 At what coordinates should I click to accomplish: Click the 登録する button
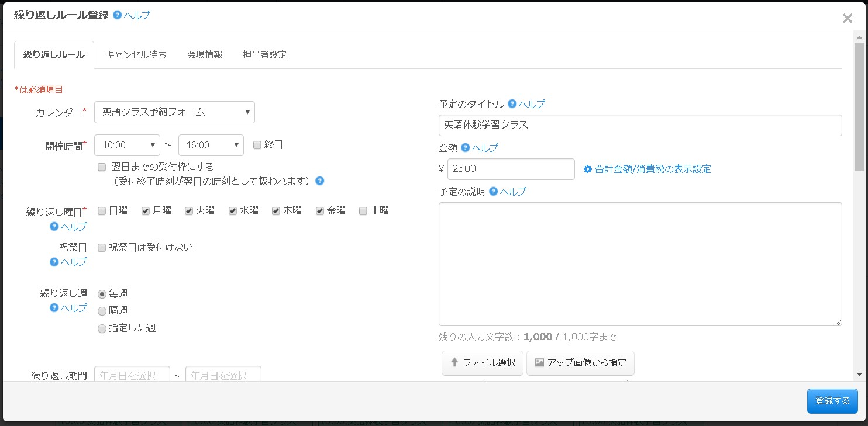(832, 401)
